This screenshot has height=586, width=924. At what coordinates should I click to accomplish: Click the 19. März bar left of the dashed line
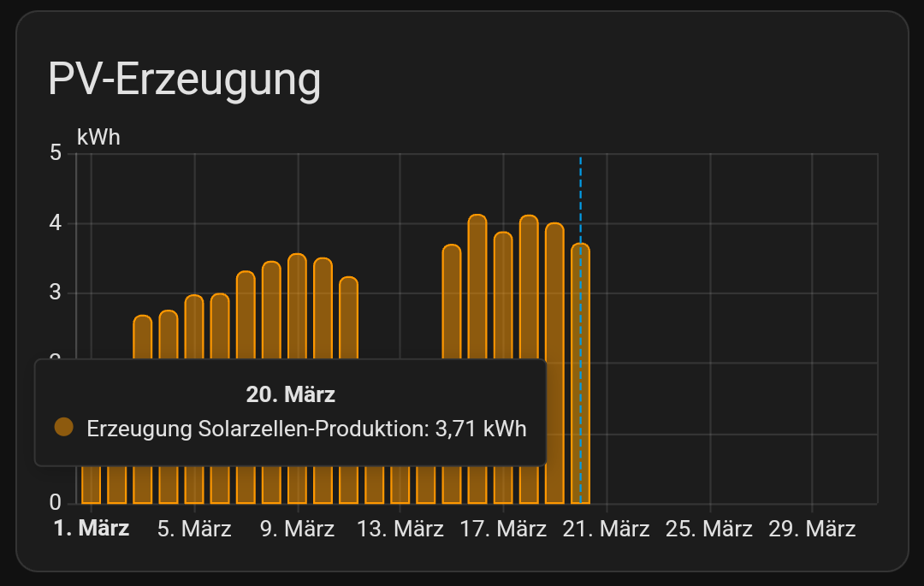pos(554,364)
